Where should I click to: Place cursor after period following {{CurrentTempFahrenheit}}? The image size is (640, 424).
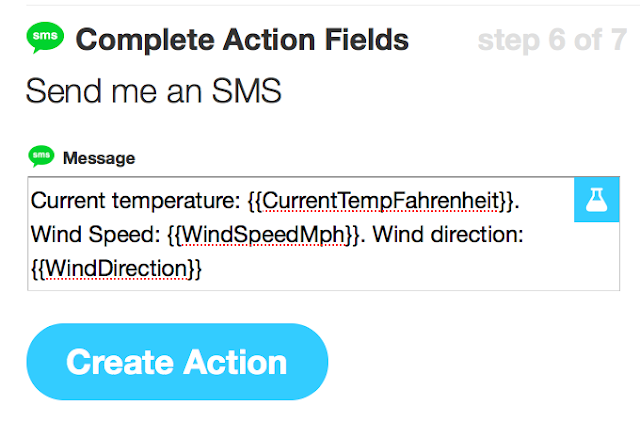point(522,201)
